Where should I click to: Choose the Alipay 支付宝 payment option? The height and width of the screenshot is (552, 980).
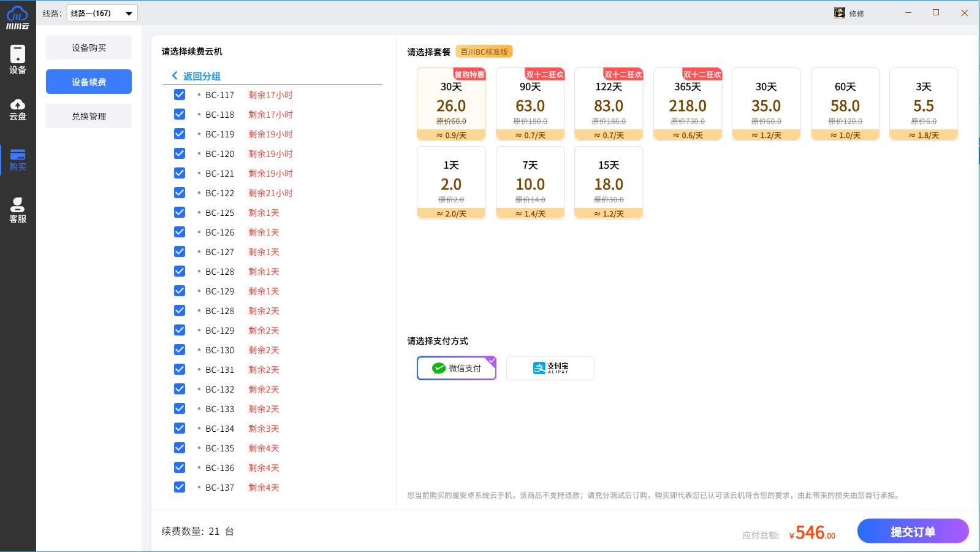click(x=550, y=368)
